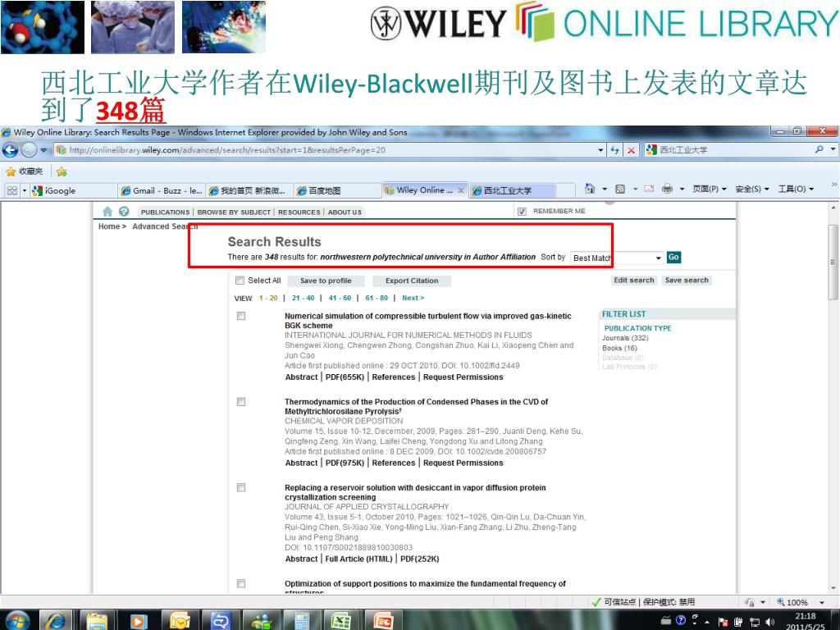The width and height of the screenshot is (840, 630).
Task: Open Outlook from the taskbar
Action: (180, 620)
